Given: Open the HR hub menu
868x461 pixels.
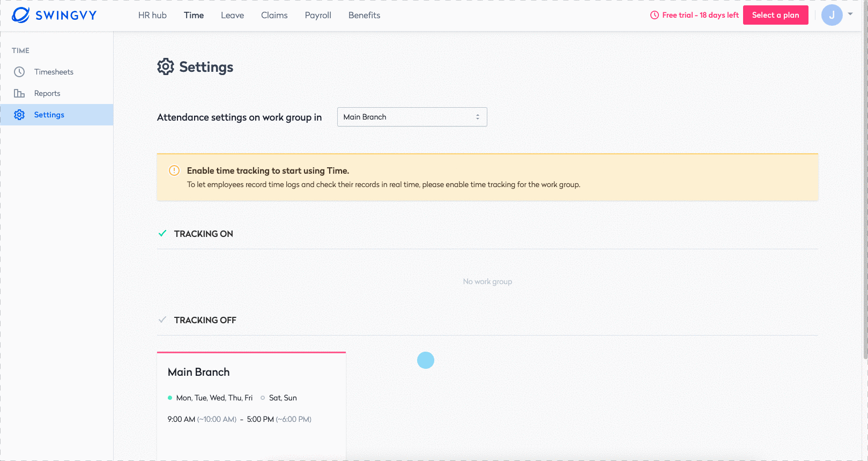Looking at the screenshot, I should tap(152, 16).
